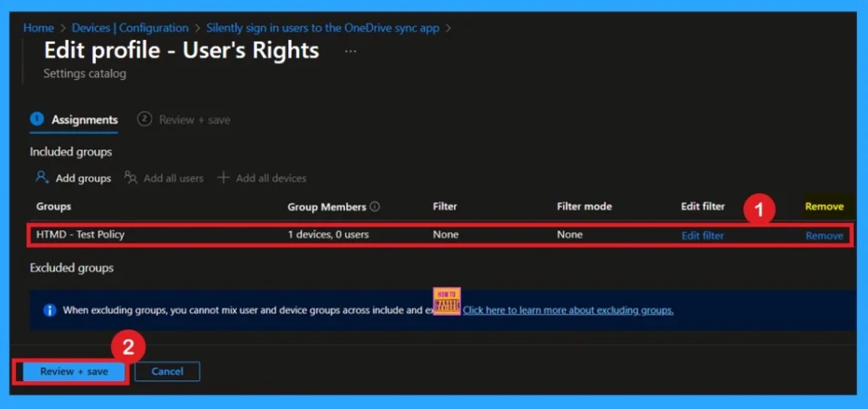Image resolution: width=868 pixels, height=409 pixels.
Task: Click the blue info icon in the banner
Action: coord(50,311)
